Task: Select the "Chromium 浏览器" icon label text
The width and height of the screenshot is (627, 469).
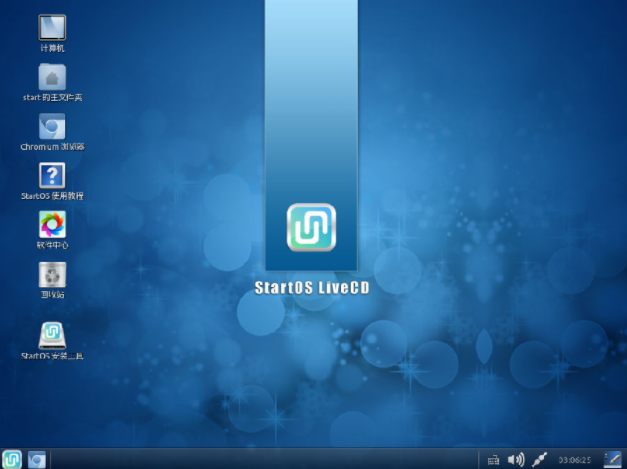Action: tap(52, 147)
